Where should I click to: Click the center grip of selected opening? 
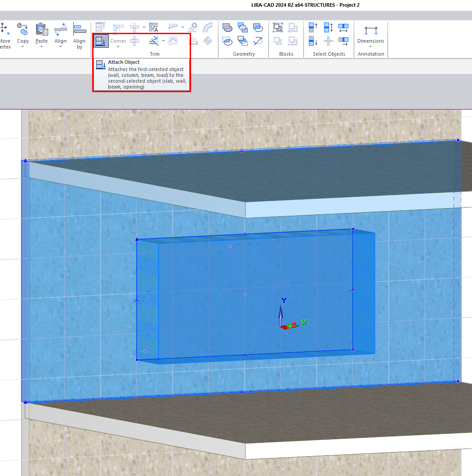[245, 294]
